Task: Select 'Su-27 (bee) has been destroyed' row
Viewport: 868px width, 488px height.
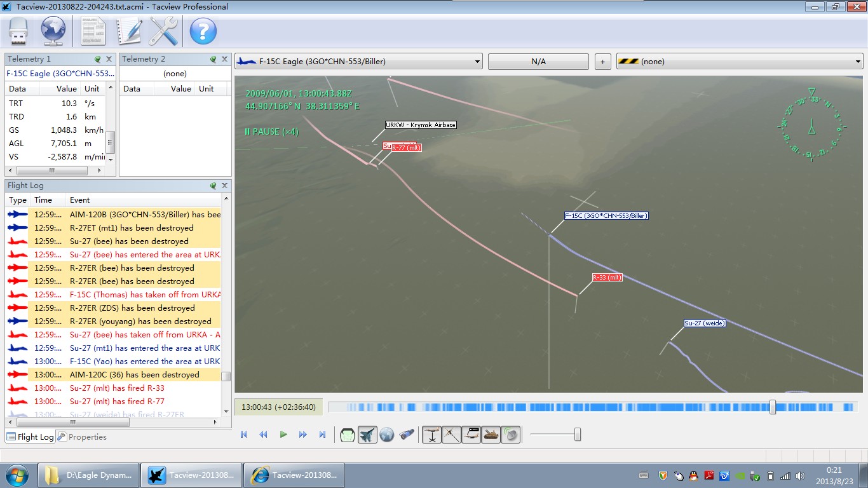Action: click(x=114, y=241)
